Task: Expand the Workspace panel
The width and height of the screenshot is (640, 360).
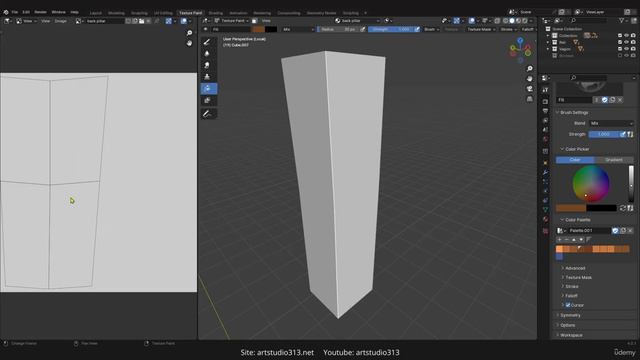Action: tap(571, 335)
